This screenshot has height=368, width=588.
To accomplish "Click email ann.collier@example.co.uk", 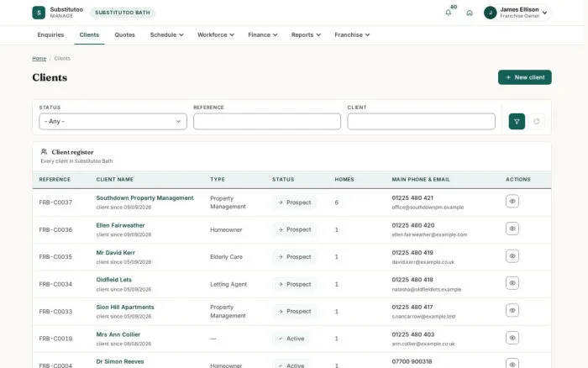I will (x=423, y=344).
